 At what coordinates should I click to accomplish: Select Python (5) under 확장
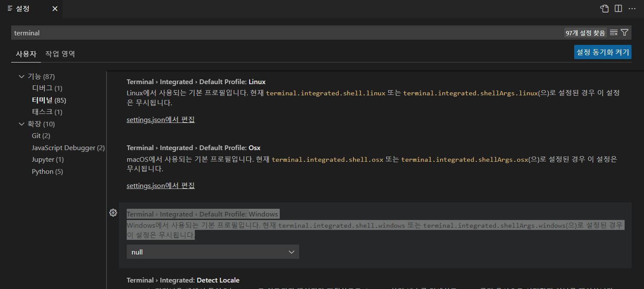47,171
